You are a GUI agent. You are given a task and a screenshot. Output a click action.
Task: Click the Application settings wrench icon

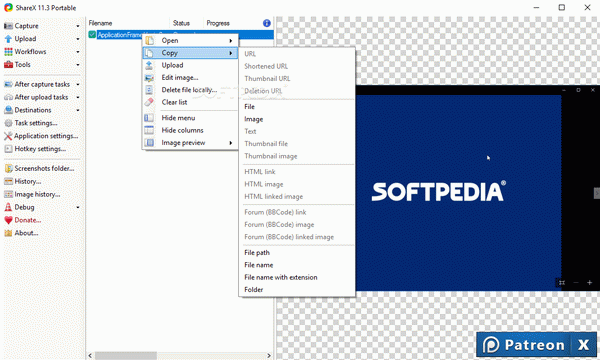8,136
